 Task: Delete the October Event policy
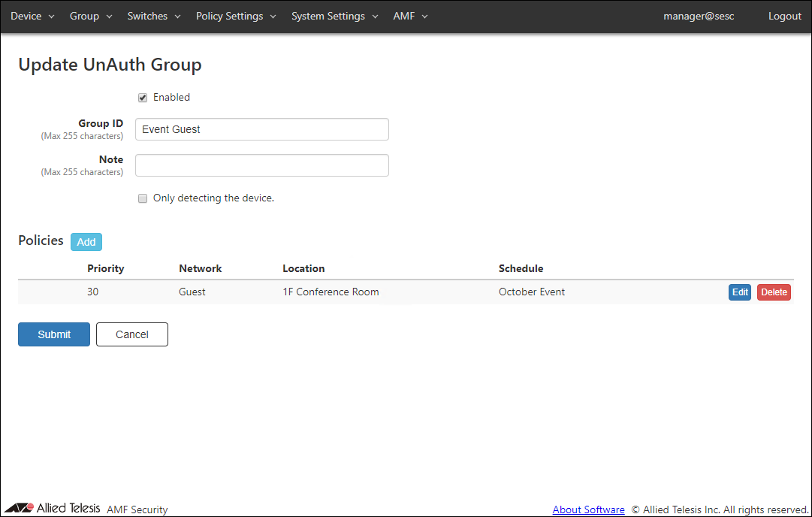tap(774, 292)
